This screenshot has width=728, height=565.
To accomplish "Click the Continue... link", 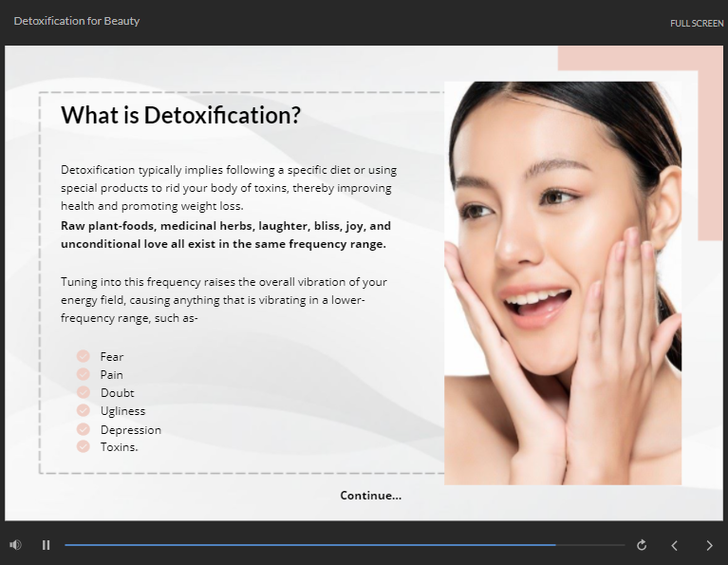I will (370, 496).
